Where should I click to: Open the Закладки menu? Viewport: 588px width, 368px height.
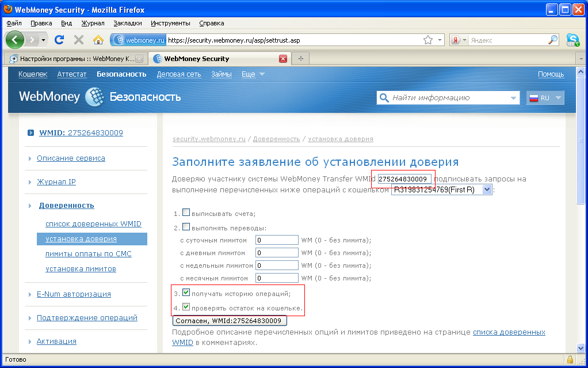point(128,23)
